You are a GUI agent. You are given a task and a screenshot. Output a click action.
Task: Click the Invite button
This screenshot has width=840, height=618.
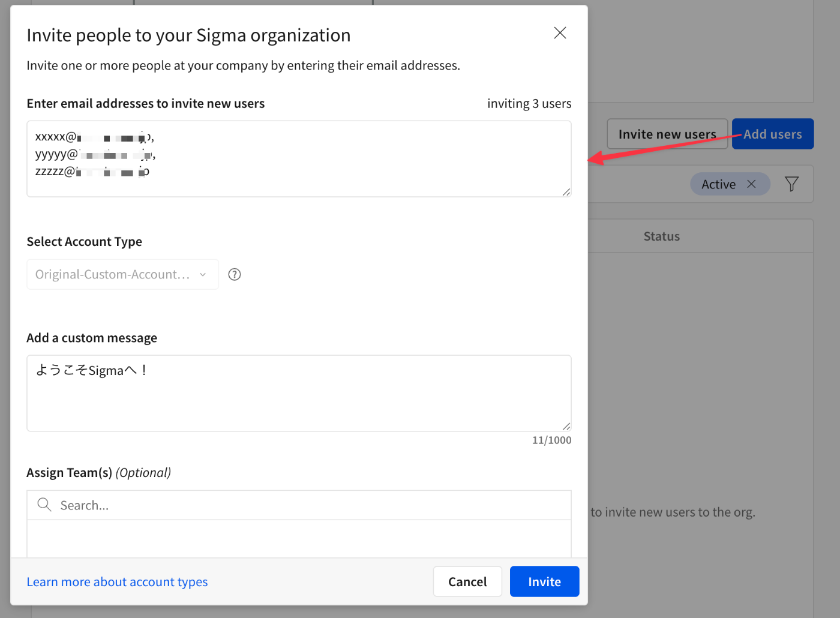[544, 581]
